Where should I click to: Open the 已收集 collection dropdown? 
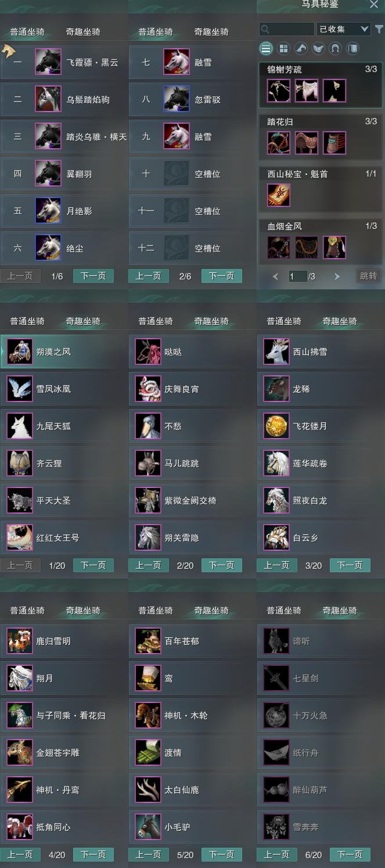point(343,29)
